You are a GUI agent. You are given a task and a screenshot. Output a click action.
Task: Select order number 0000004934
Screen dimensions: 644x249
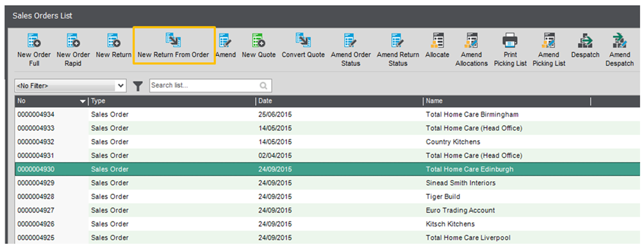click(x=36, y=115)
